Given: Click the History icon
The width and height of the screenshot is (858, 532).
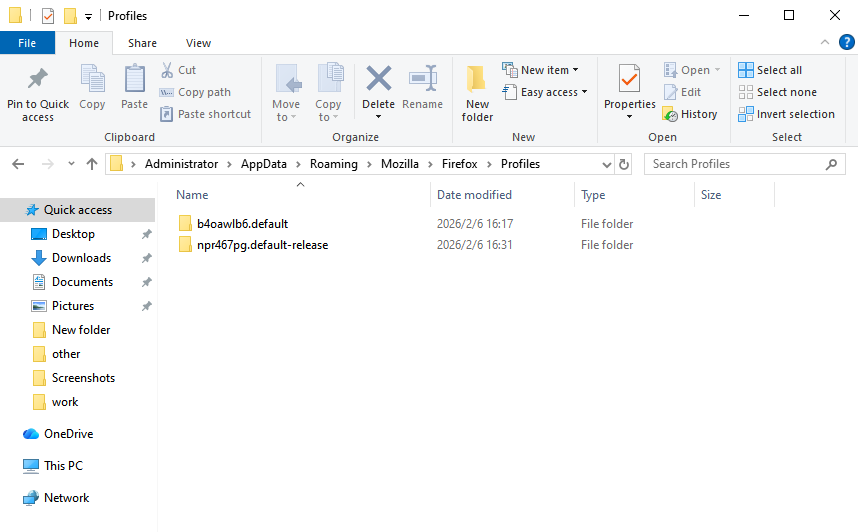Looking at the screenshot, I should [x=670, y=114].
